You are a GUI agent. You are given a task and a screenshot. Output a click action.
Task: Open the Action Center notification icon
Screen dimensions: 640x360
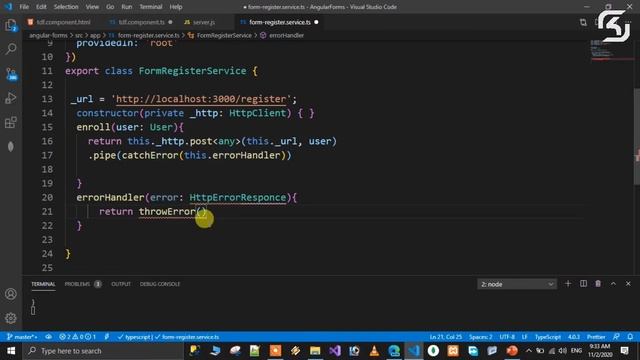[624, 351]
